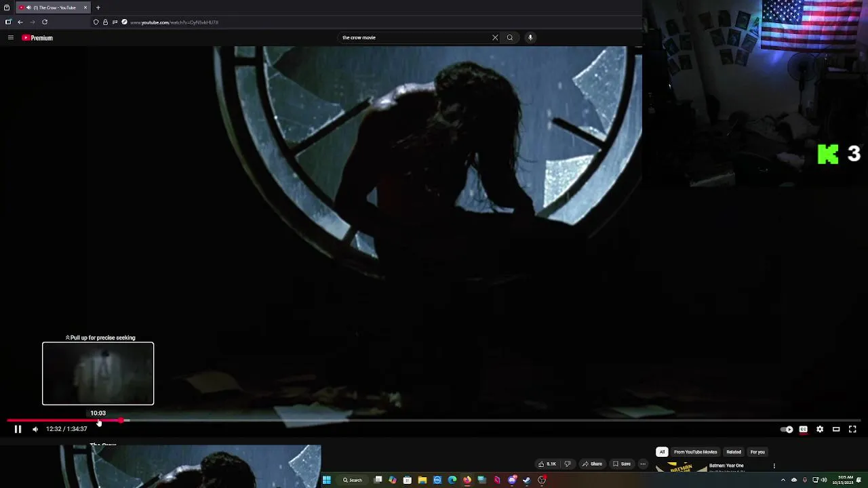Like the video with 5.1K likes
The image size is (868, 488).
(x=547, y=464)
